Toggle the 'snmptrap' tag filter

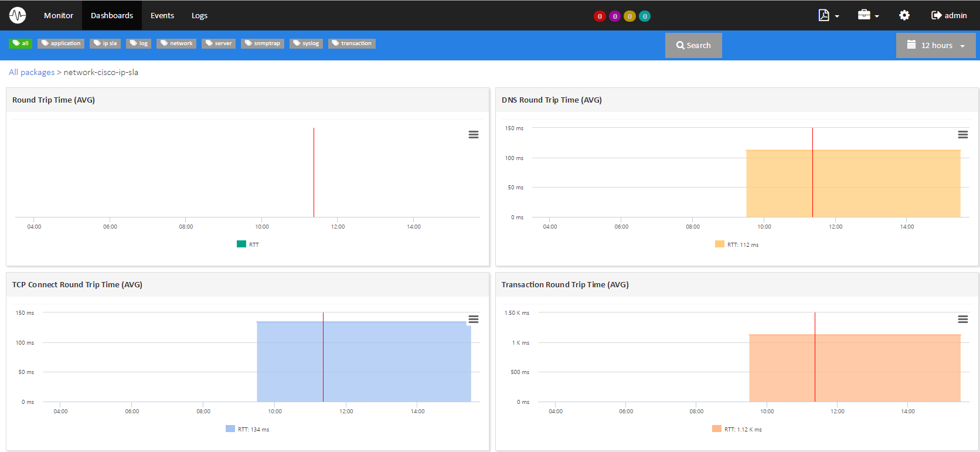point(263,43)
